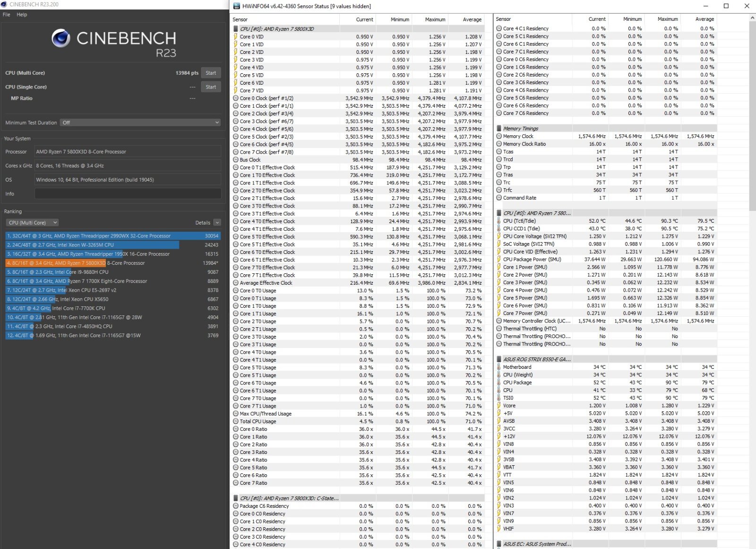Viewport: 756px width, 549px height.
Task: Click CPU Package Power (SMU) icon
Action: (499, 259)
